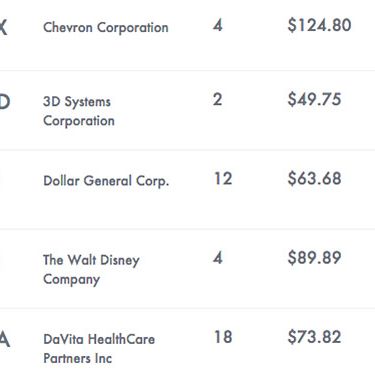
Task: Select the 3D Systems Corporation name
Action: click(79, 111)
